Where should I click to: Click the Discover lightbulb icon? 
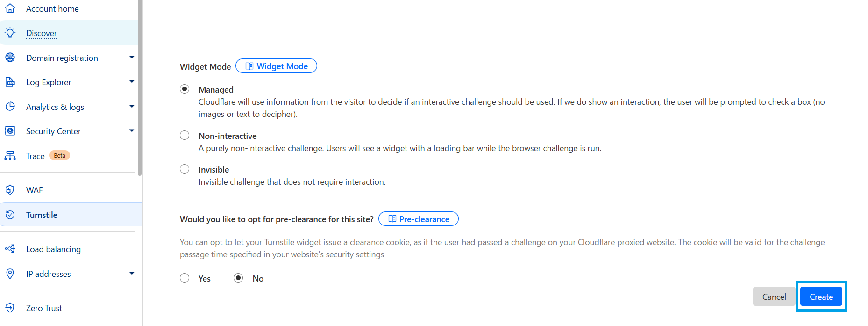[x=10, y=33]
